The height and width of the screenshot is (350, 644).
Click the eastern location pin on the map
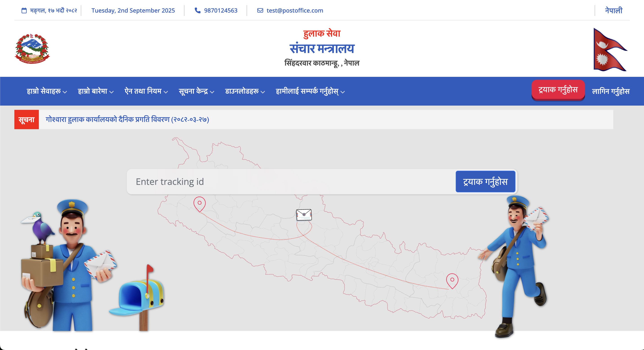pyautogui.click(x=452, y=281)
